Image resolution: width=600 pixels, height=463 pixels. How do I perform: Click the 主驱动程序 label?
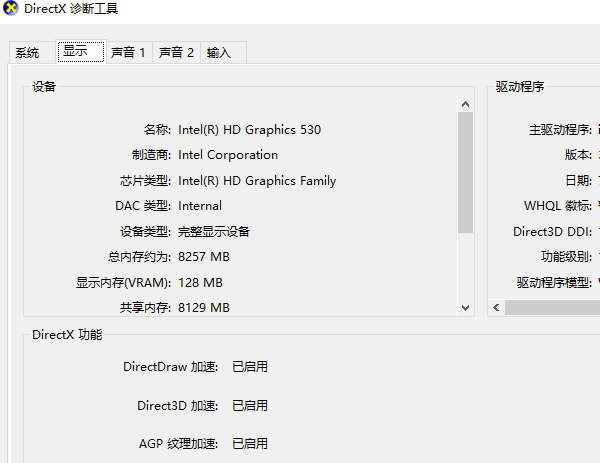point(561,130)
